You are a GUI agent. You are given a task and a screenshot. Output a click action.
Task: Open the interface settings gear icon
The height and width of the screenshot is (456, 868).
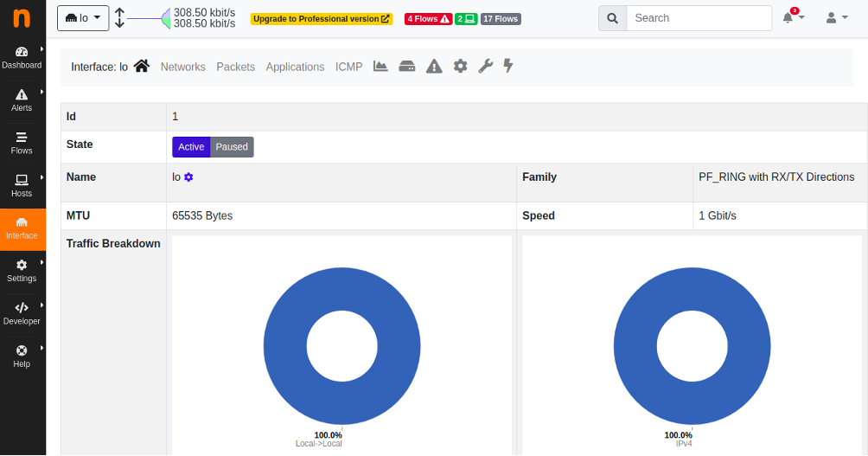tap(460, 67)
